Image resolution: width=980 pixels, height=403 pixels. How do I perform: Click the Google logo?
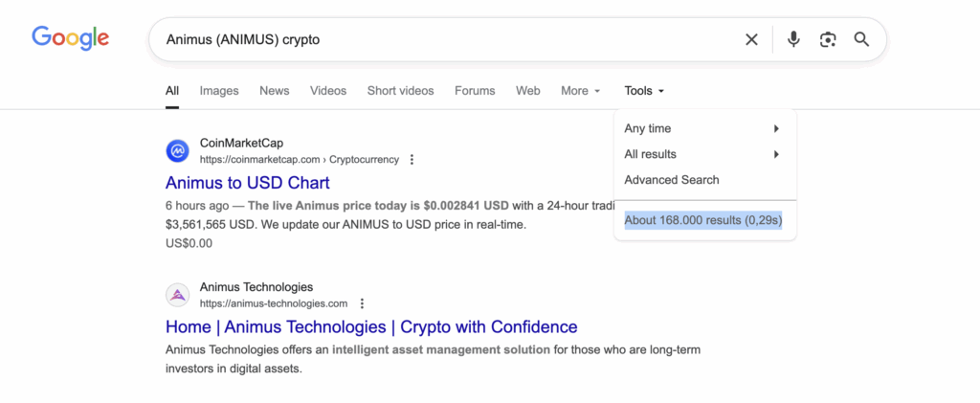(70, 38)
